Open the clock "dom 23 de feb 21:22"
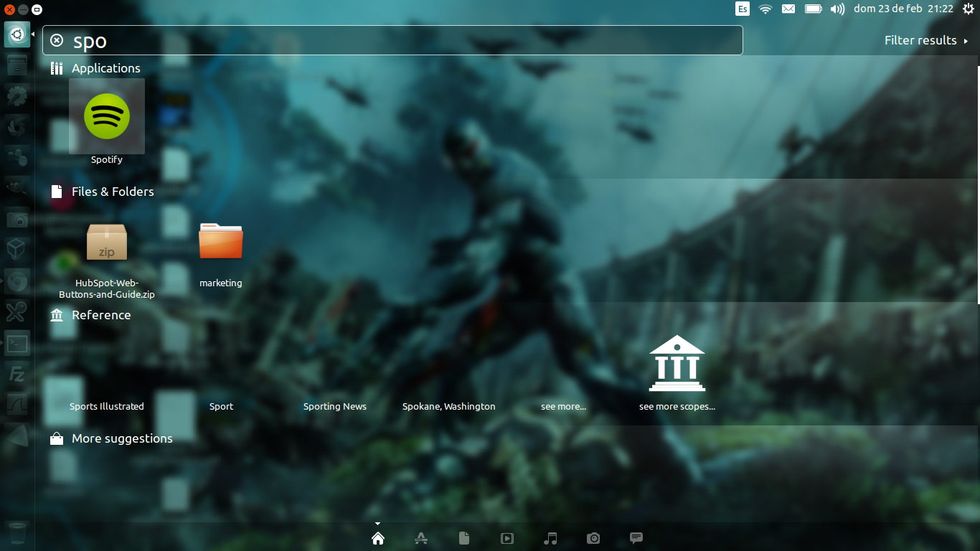This screenshot has width=980, height=551. pyautogui.click(x=903, y=9)
